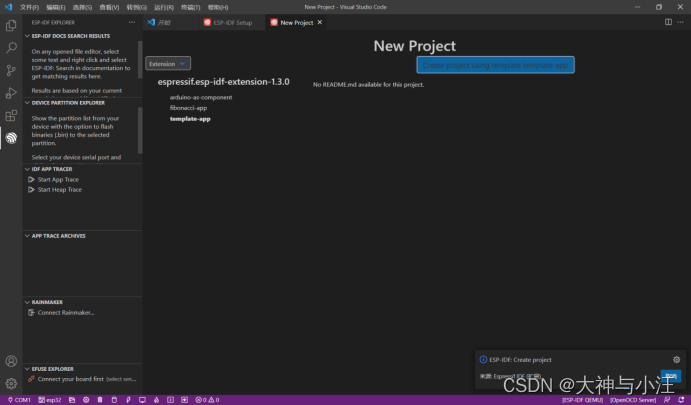The image size is (691, 405).
Task: Switch to the ESP-IDF Setup tab
Action: click(232, 22)
